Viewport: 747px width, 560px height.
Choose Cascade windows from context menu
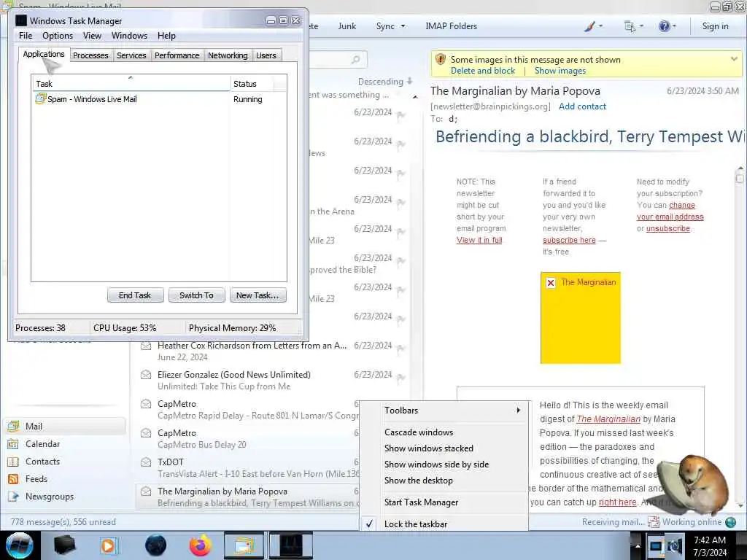click(419, 432)
